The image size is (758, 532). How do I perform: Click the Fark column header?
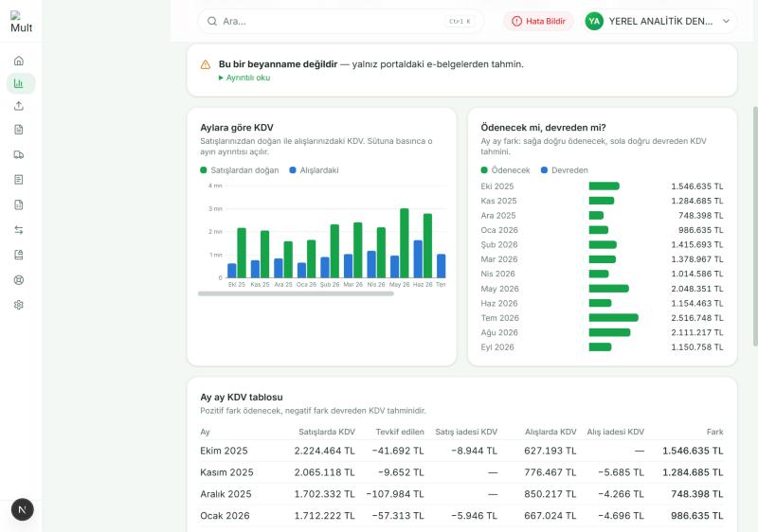(x=714, y=432)
